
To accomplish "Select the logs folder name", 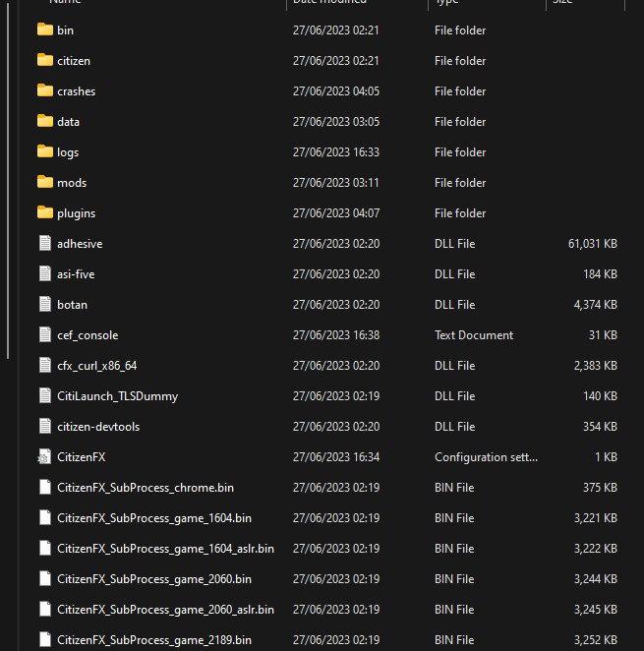I will pos(68,152).
